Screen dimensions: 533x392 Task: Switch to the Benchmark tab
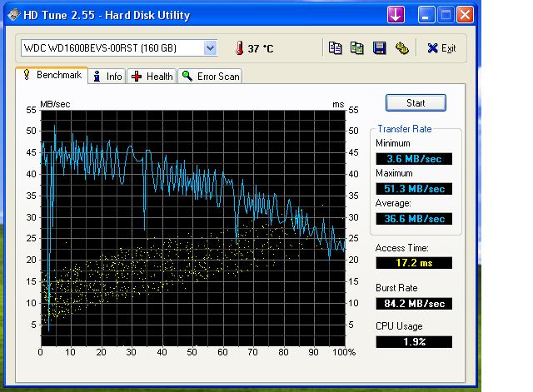(x=52, y=75)
